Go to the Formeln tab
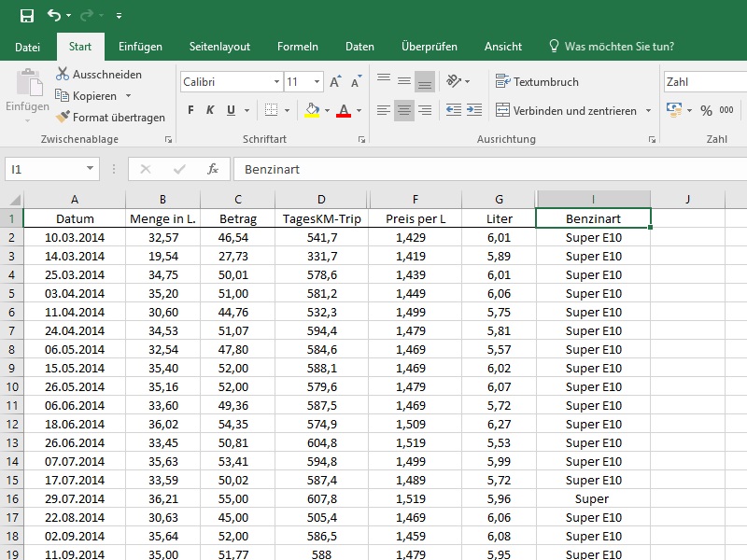This screenshot has width=747, height=560. click(298, 47)
